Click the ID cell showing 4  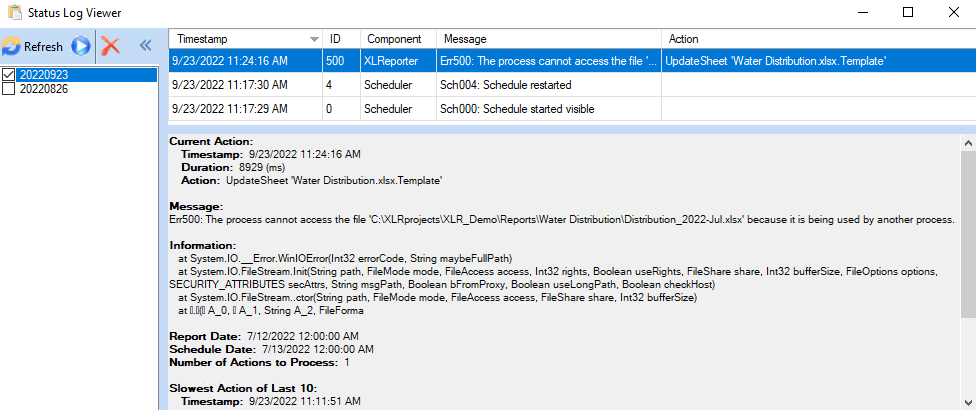click(340, 85)
